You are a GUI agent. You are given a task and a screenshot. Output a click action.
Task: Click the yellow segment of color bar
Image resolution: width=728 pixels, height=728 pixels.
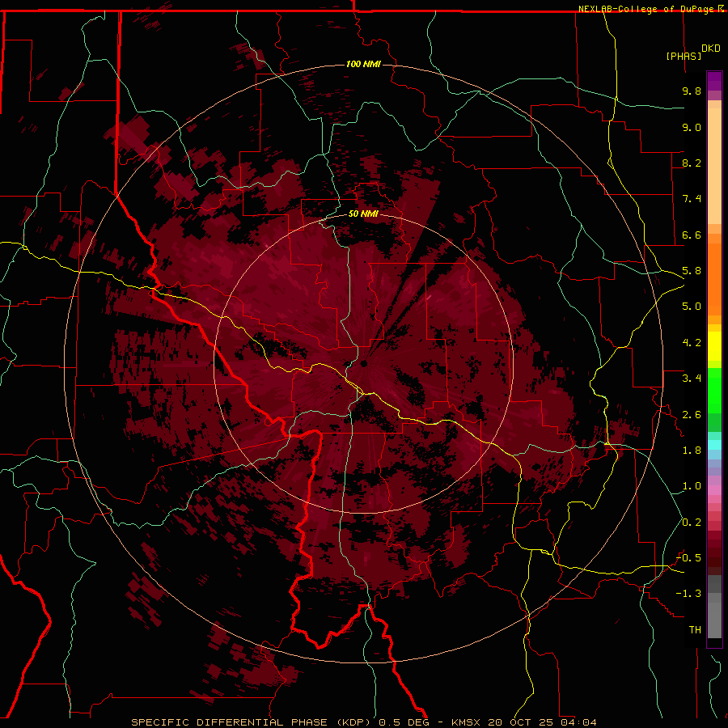click(x=714, y=346)
